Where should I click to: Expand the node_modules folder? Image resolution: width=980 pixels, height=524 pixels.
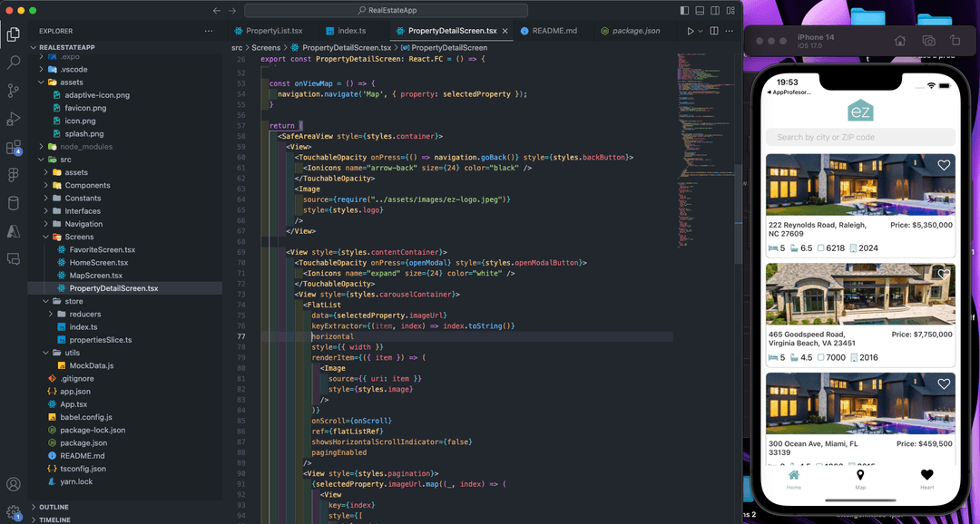coord(86,146)
